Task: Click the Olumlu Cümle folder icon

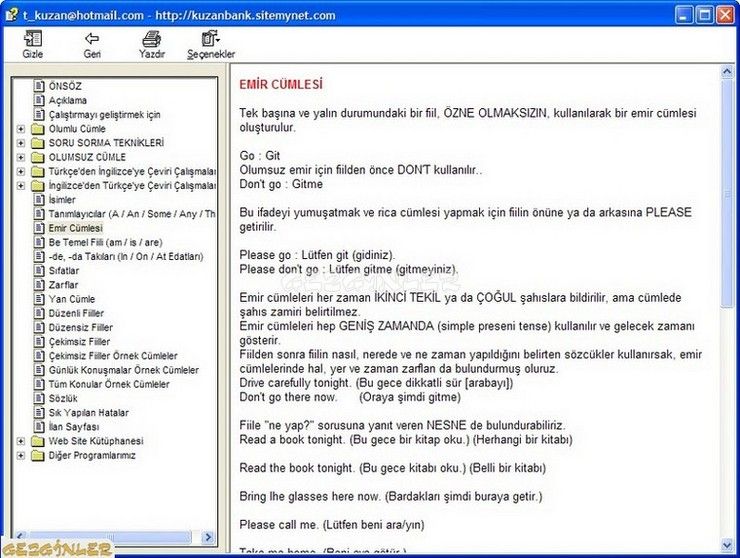Action: pyautogui.click(x=38, y=129)
